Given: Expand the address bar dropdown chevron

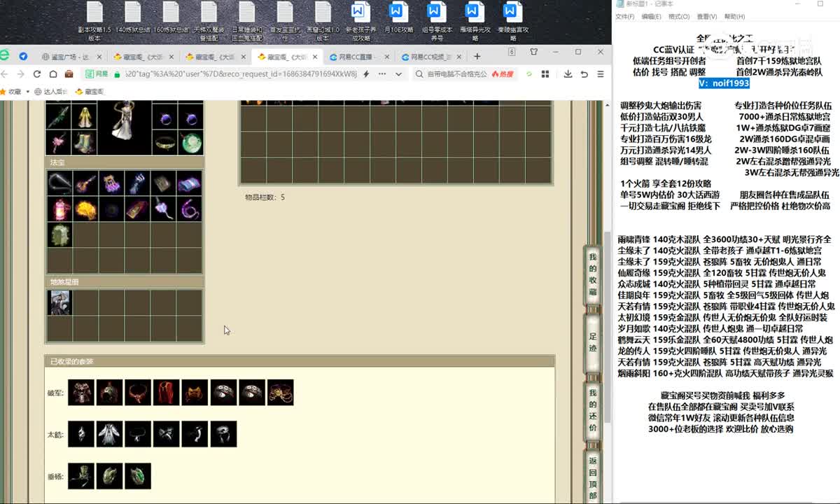Looking at the screenshot, I should tap(398, 73).
